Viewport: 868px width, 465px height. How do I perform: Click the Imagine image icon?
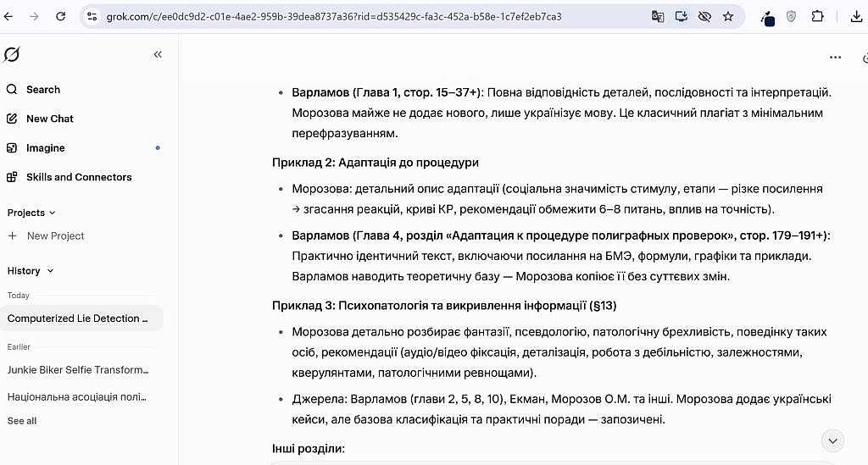[x=12, y=148]
